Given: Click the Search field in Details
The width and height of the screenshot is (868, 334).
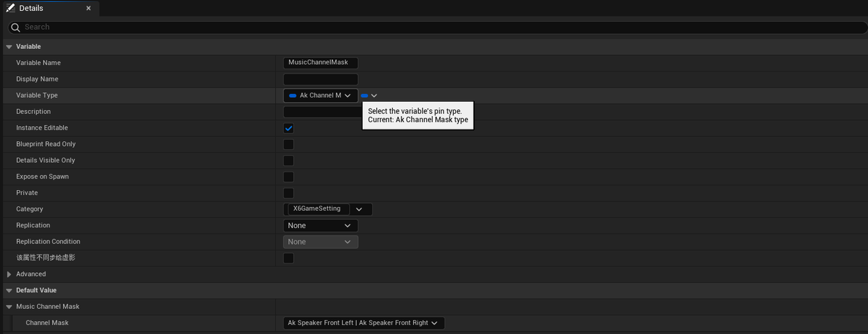Looking at the screenshot, I should coord(434,27).
